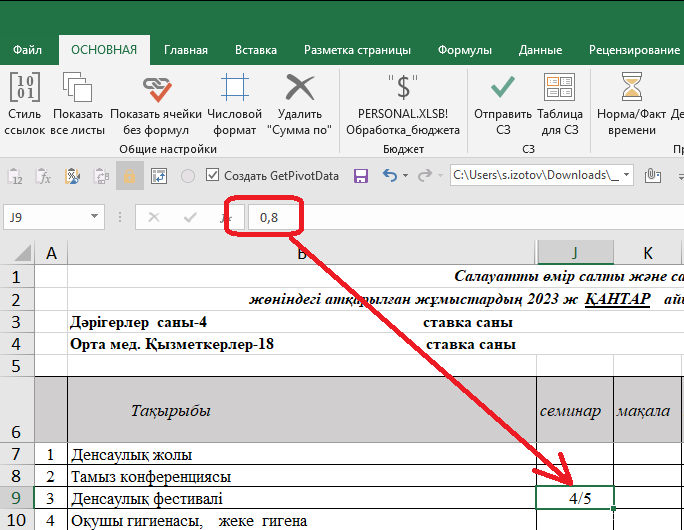Screen dimensions: 684x530
Task: Toggle the lock cell icon
Action: point(130,176)
